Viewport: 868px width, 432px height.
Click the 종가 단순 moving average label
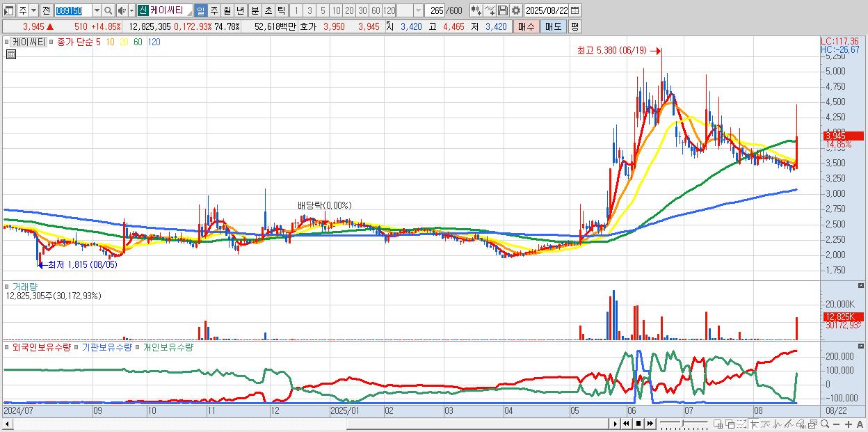pyautogui.click(x=75, y=42)
